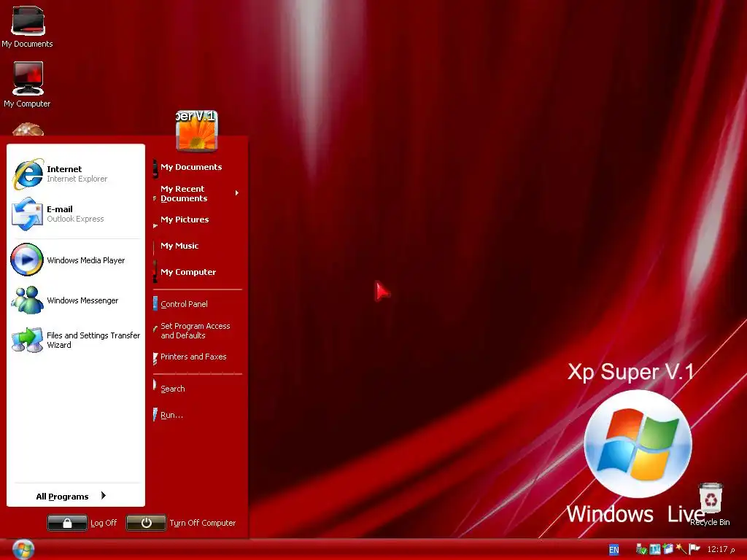Screen dimensions: 747x560
Task: Click the EN language bar indicator
Action: (614, 550)
